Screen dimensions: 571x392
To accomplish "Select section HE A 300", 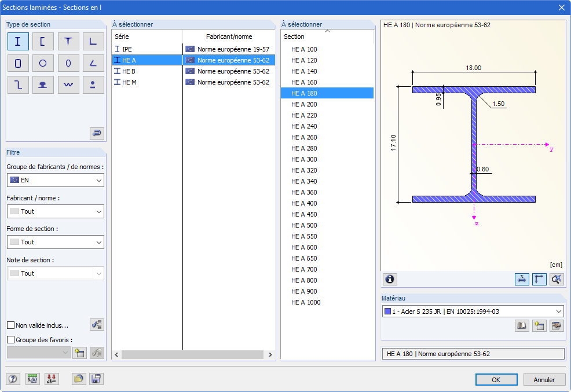I will tap(327, 159).
